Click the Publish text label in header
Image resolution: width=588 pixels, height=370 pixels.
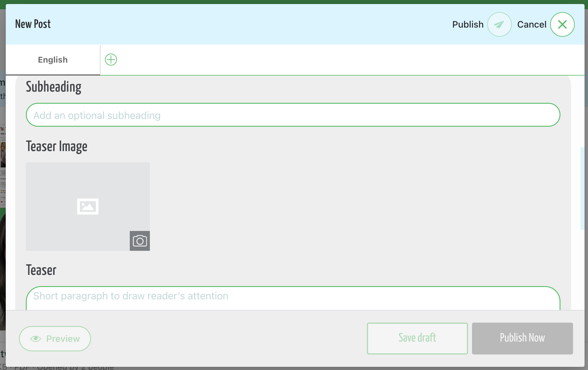click(x=468, y=24)
